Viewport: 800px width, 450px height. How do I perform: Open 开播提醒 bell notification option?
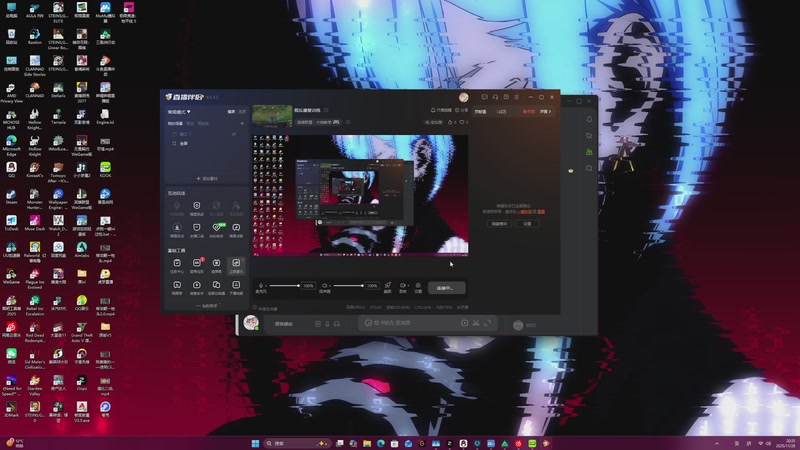(441, 110)
